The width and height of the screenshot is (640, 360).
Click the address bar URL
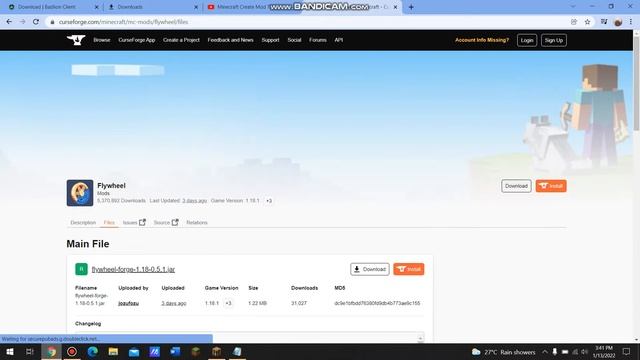click(x=123, y=22)
